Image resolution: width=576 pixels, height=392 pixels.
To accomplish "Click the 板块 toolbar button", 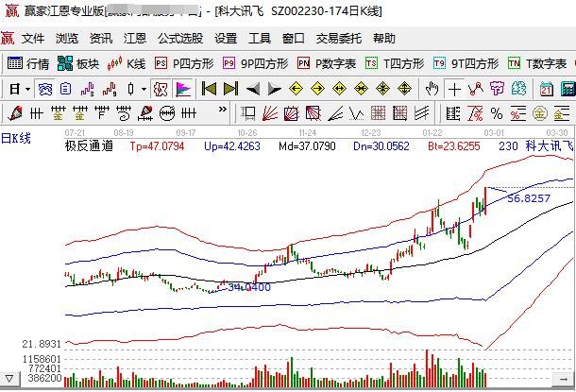I will click(78, 63).
